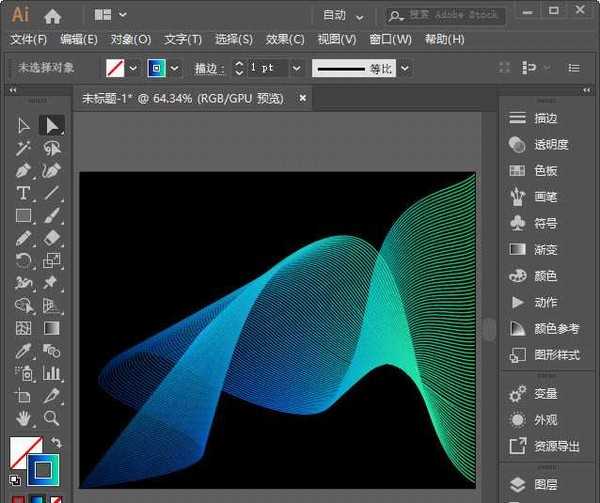Screen dimensions: 600x503
Task: Open the 文件(F) menu
Action: tap(29, 39)
